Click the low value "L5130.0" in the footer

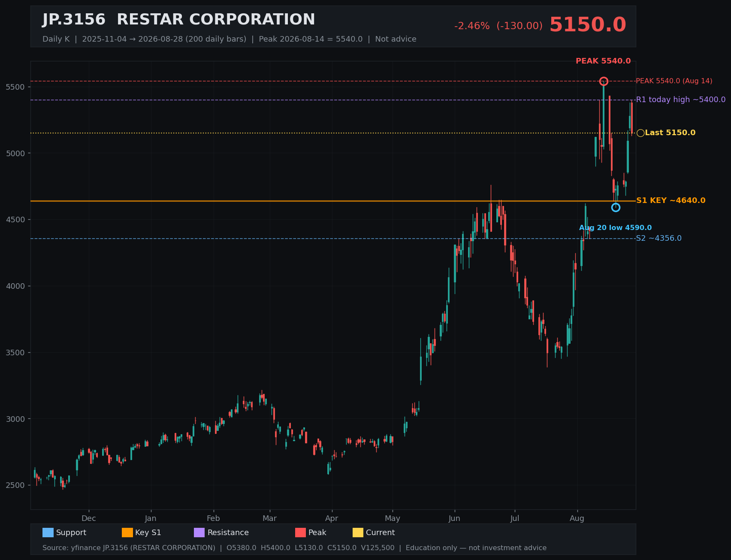309,548
